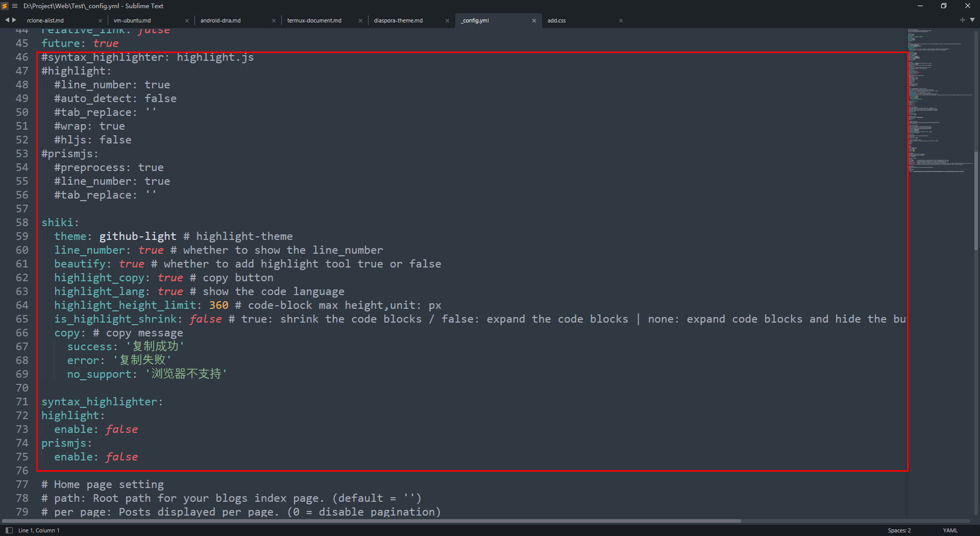Screen dimensions: 980x536
Task: Close the add.css tab
Action: [x=621, y=21]
